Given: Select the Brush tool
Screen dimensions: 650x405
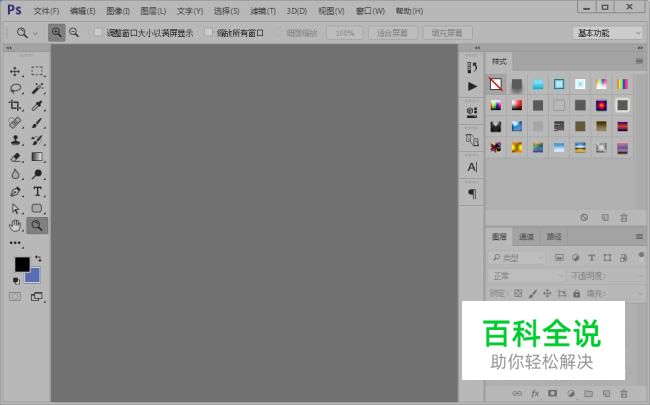Looking at the screenshot, I should (x=37, y=123).
